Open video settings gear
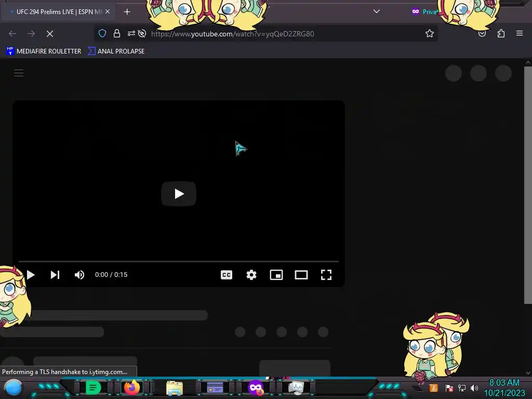The height and width of the screenshot is (399, 532). point(251,275)
